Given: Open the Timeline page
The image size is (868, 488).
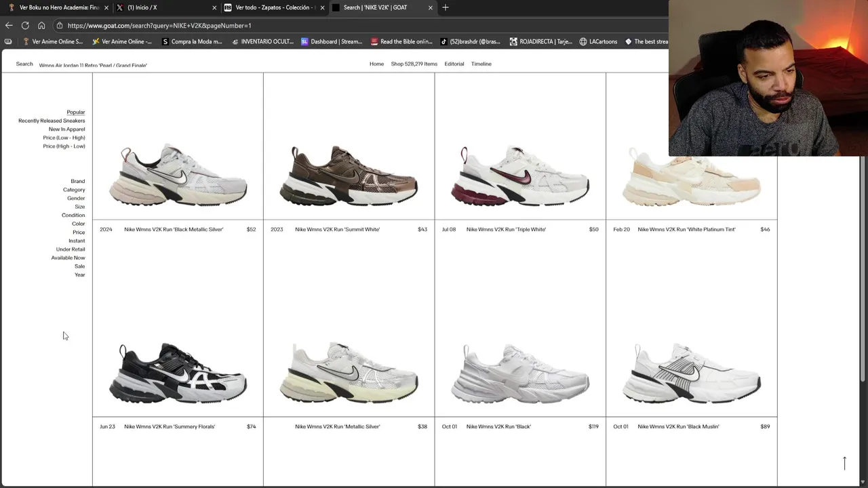Looking at the screenshot, I should pos(481,64).
